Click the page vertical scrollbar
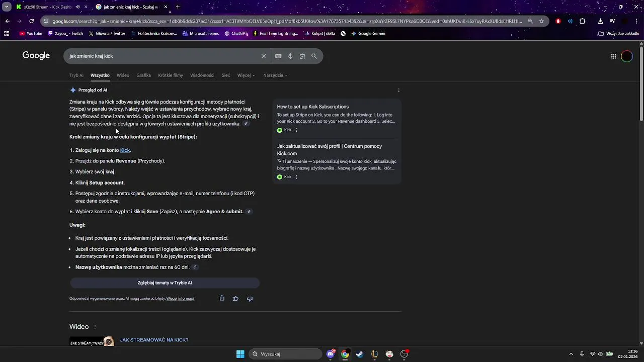 click(641, 84)
